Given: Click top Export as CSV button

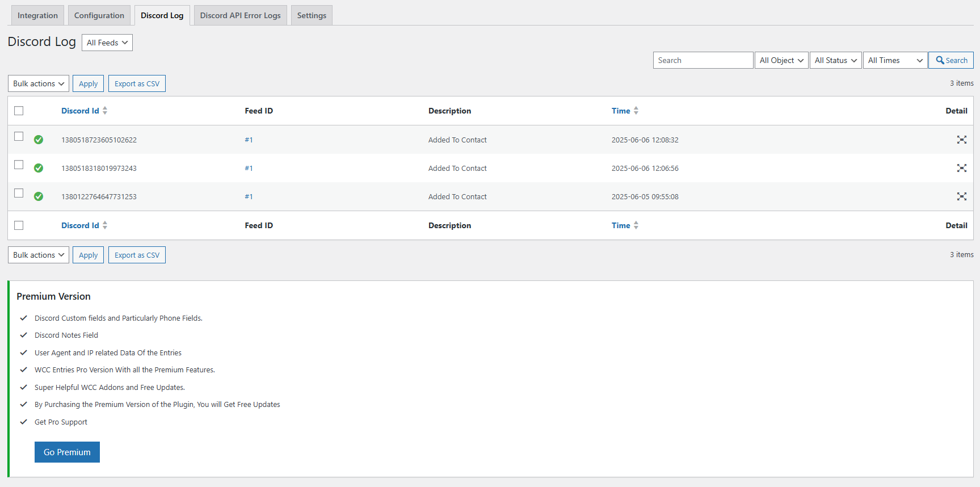Looking at the screenshot, I should point(137,83).
